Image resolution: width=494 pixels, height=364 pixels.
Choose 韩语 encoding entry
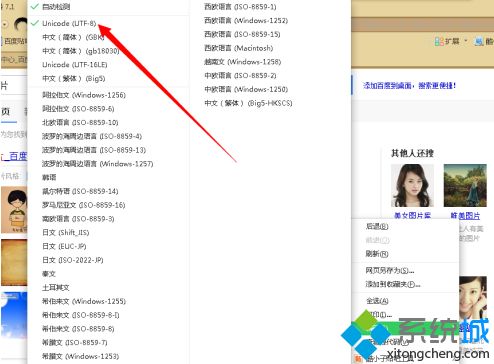point(49,177)
